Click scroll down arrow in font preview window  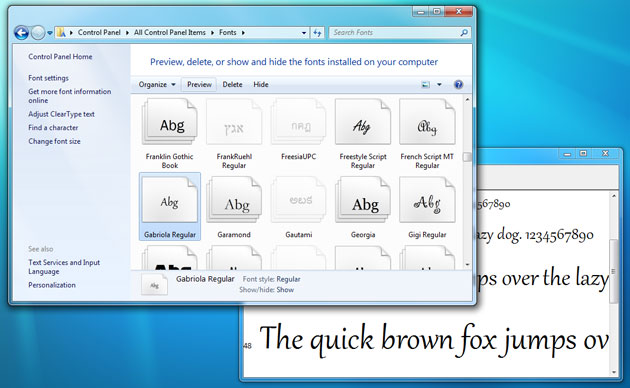pyautogui.click(x=614, y=372)
